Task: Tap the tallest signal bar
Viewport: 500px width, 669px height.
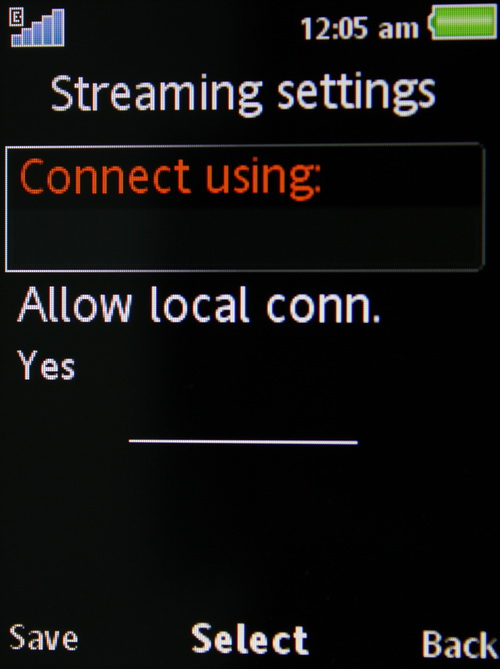Action: (59, 27)
